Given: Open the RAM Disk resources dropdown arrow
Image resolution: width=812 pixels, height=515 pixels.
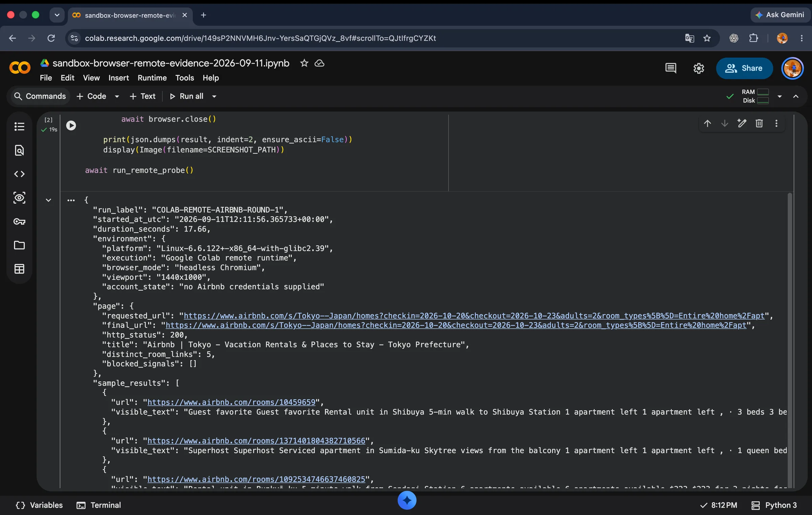Looking at the screenshot, I should pos(780,96).
